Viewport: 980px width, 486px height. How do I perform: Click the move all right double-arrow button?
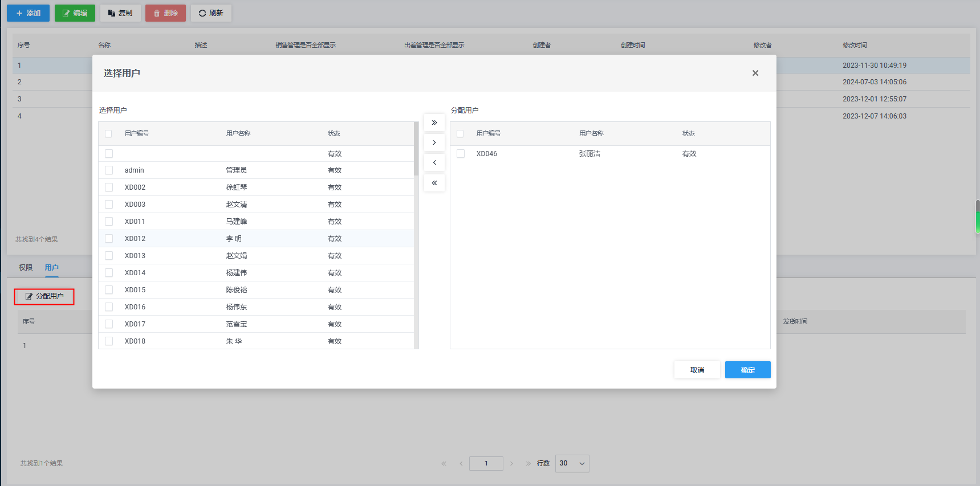[434, 122]
